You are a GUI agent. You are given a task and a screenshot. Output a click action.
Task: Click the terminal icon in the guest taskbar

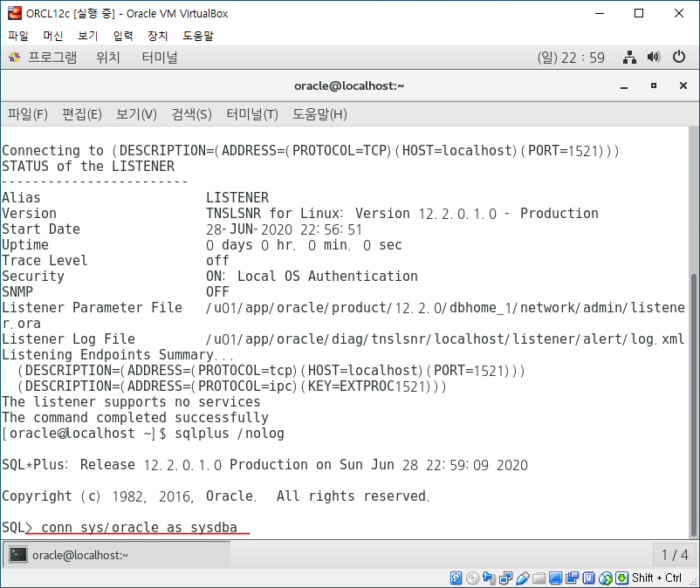(18, 555)
